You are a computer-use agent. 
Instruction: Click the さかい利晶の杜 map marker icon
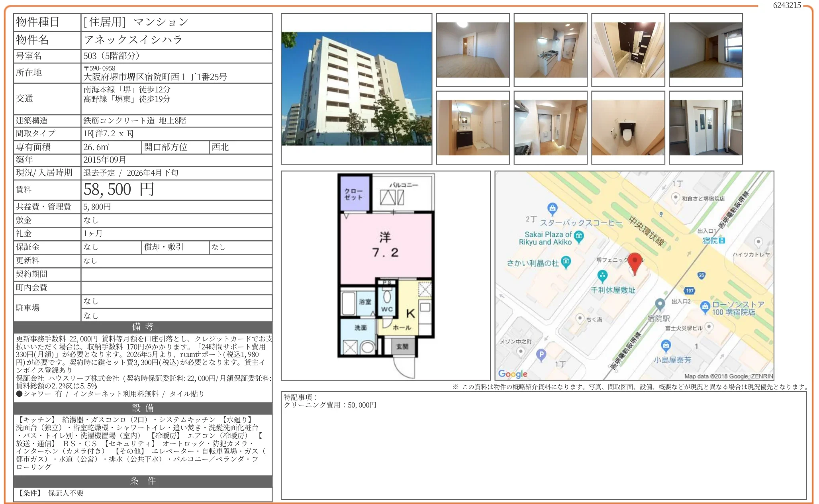pos(566,262)
